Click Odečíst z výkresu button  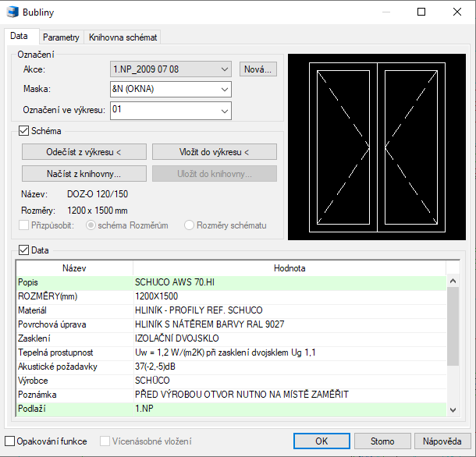[x=84, y=152]
